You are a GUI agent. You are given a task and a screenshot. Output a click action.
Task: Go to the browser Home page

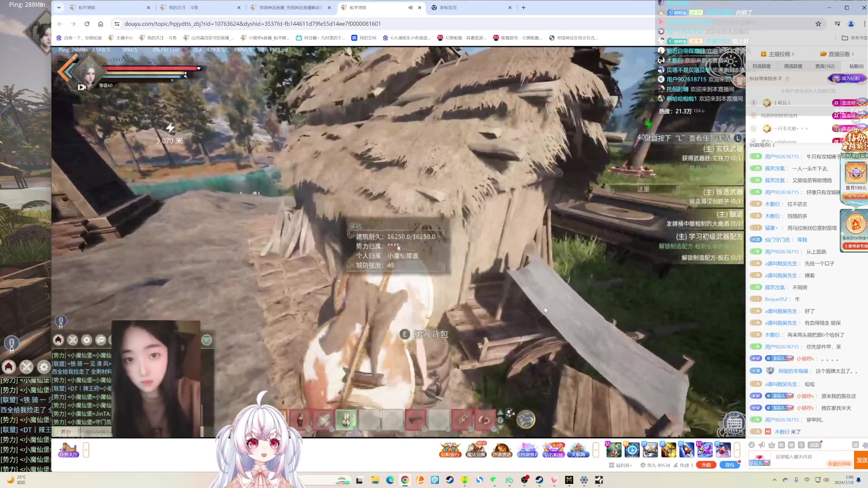point(100,24)
